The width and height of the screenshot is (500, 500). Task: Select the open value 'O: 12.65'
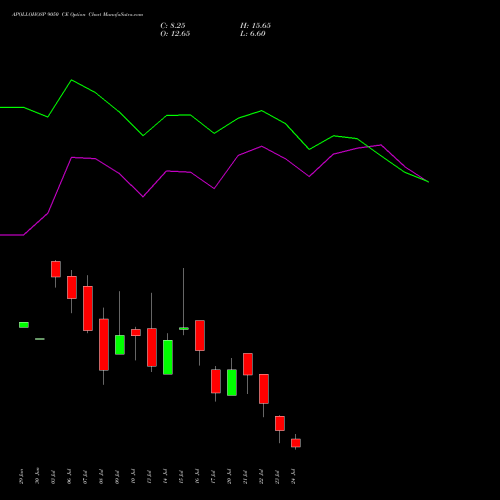[175, 34]
